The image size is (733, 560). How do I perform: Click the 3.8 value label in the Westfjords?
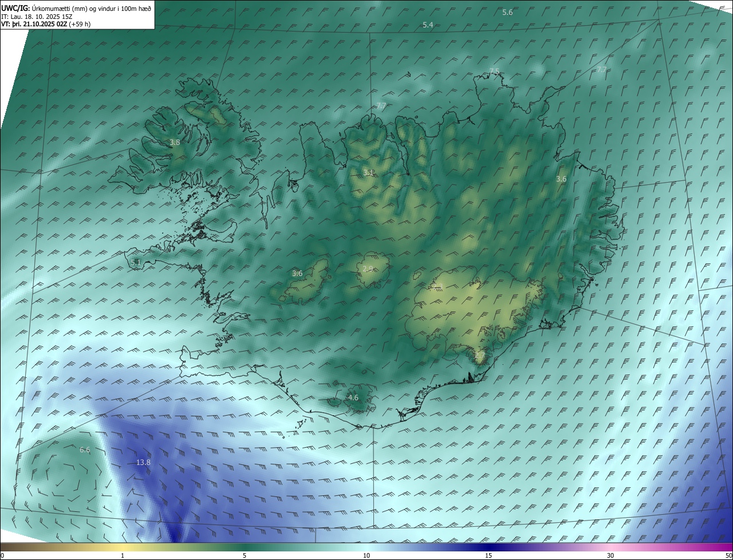click(x=175, y=143)
